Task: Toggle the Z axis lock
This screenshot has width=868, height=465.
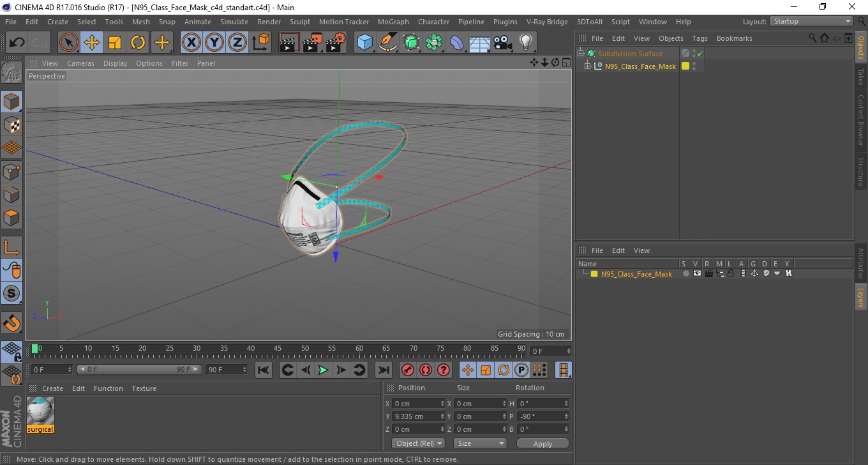Action: [x=237, y=43]
